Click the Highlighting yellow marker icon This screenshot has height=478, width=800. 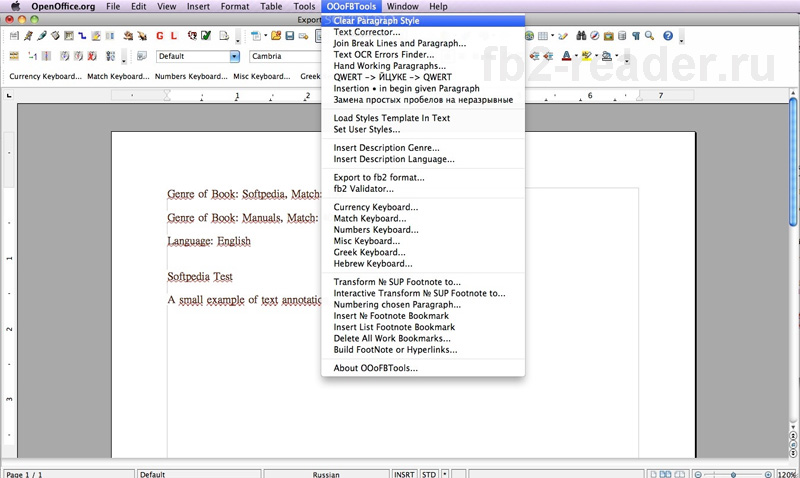[x=587, y=56]
